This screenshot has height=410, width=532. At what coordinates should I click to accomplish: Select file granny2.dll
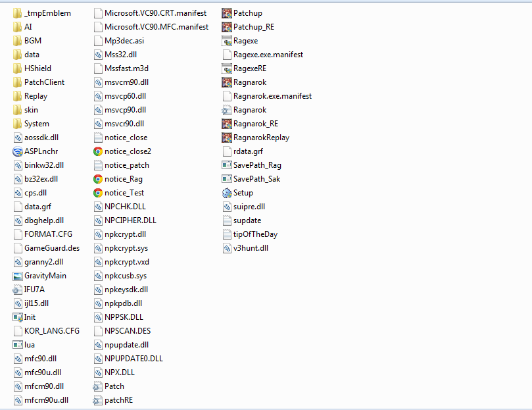pos(38,262)
